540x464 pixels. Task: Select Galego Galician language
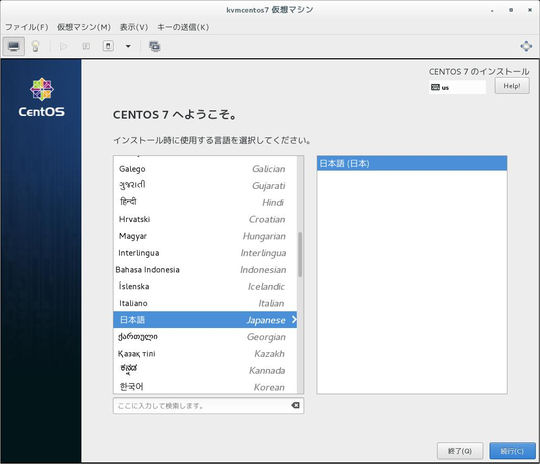point(205,169)
